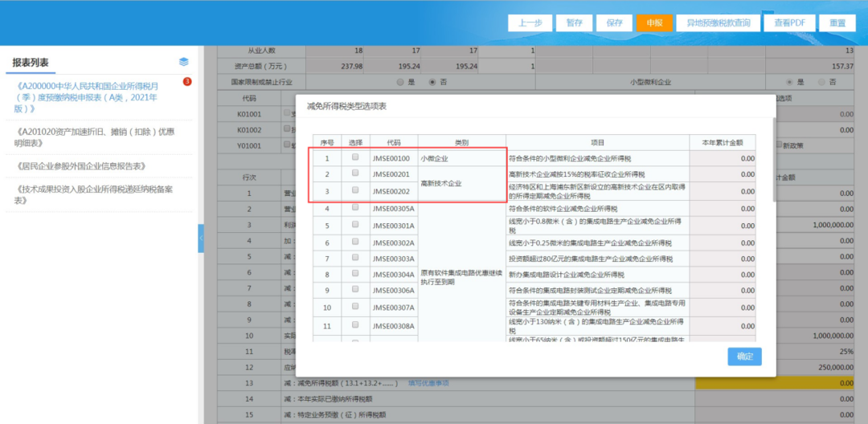Check the box for JMSE00308A
Viewport: 868px width, 424px height.
tap(355, 325)
